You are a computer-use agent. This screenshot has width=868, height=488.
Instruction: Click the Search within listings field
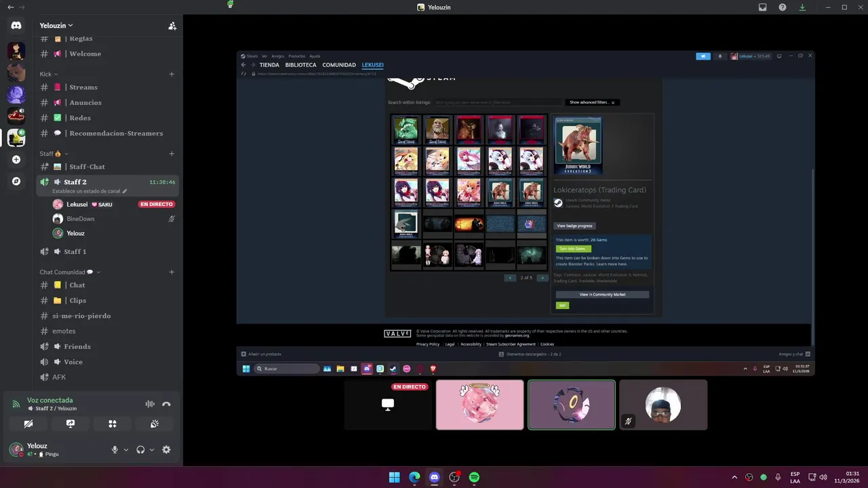[498, 102]
